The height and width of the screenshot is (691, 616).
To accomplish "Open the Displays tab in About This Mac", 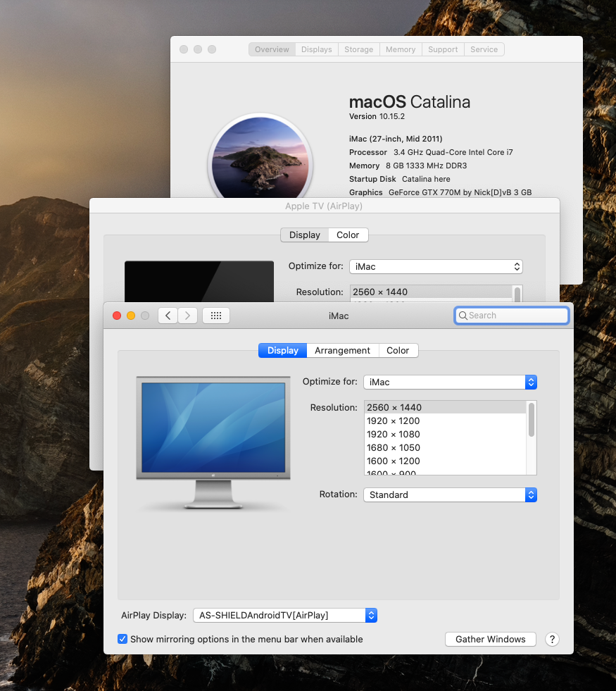I will click(x=317, y=49).
